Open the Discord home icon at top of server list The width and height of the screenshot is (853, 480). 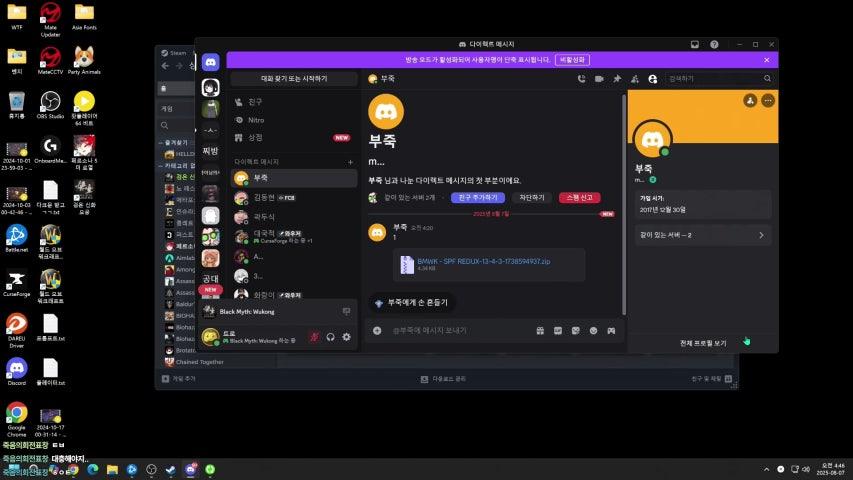tap(211, 62)
